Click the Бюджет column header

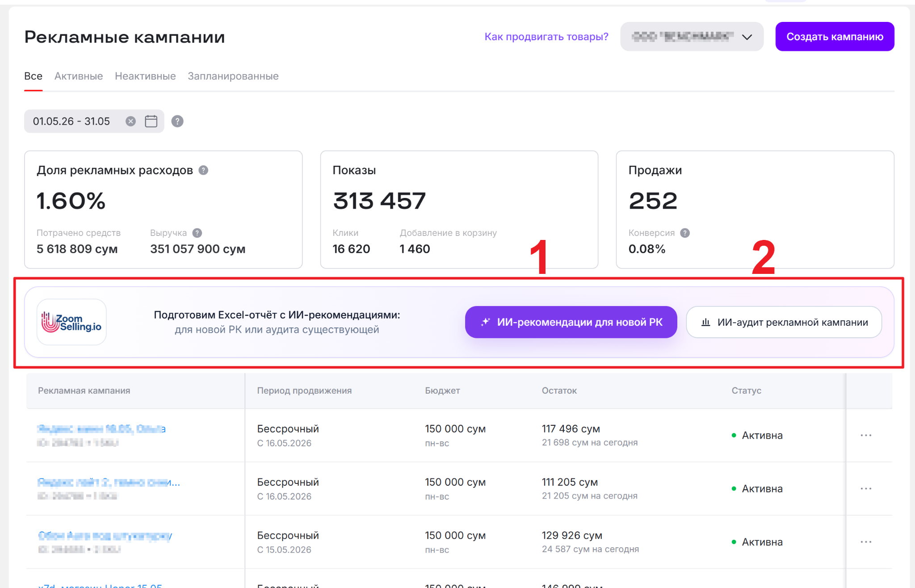tap(442, 391)
